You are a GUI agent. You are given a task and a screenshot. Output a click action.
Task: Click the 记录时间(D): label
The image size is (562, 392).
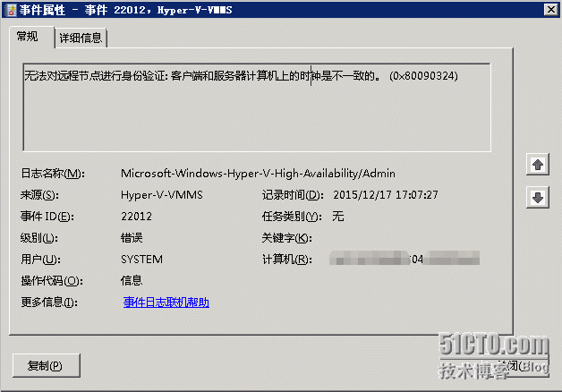[293, 195]
